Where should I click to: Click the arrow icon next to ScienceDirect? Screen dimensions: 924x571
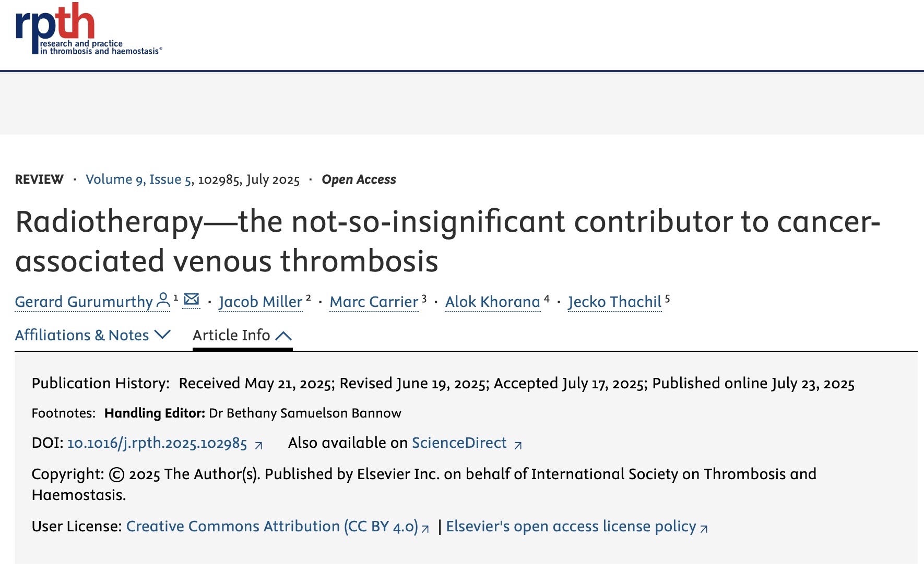click(518, 445)
